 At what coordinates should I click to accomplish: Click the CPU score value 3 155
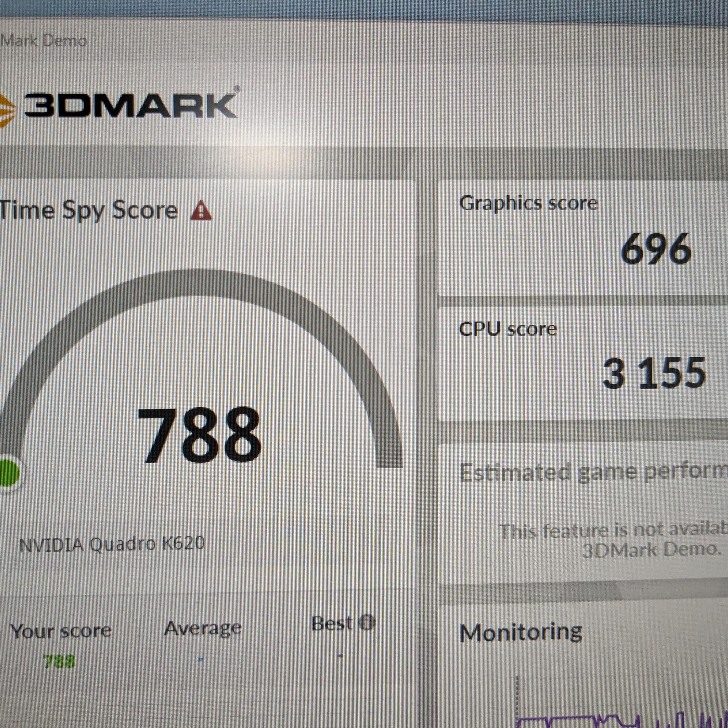coord(654,373)
